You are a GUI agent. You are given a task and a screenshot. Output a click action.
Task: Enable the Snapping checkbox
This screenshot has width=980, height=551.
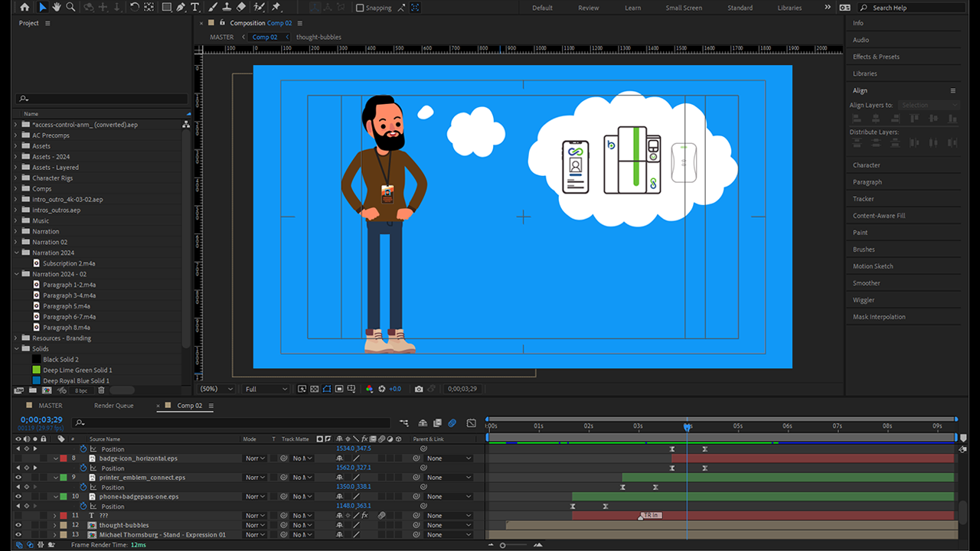point(361,8)
